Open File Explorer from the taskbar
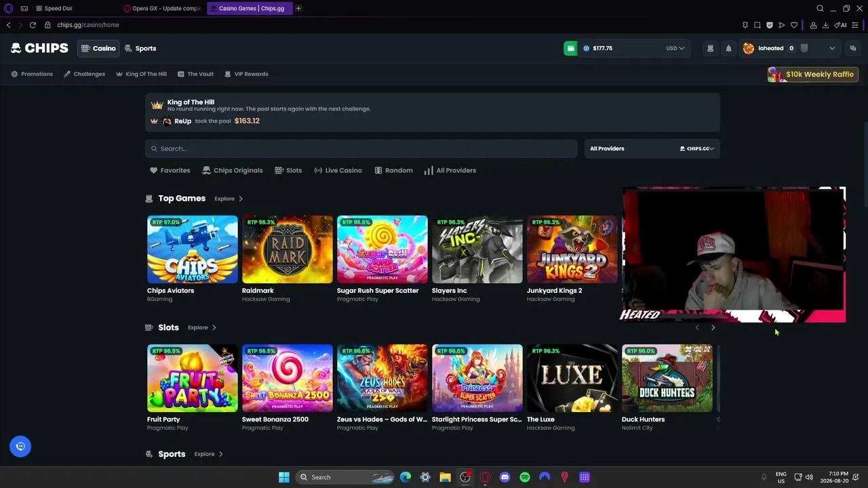 445,477
